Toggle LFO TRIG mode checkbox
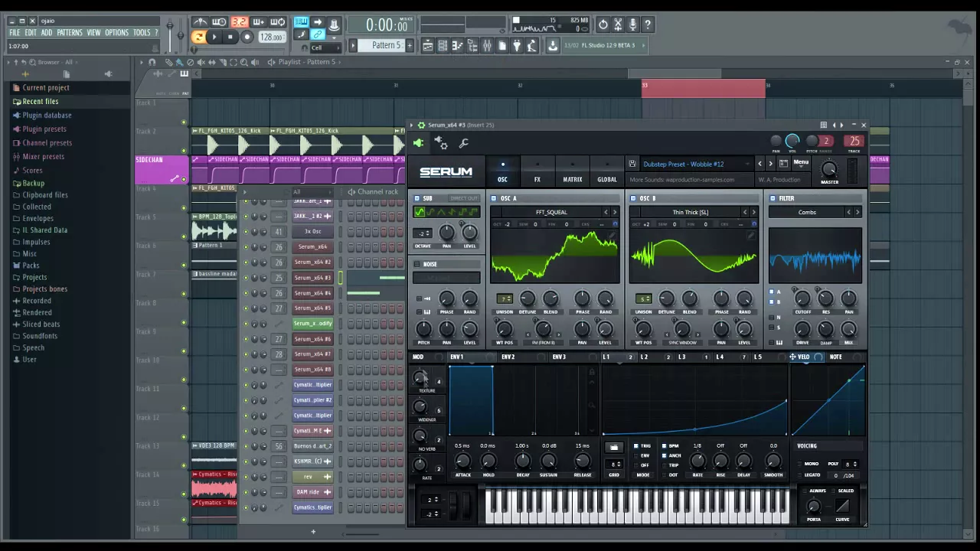980x551 pixels. pyautogui.click(x=636, y=445)
